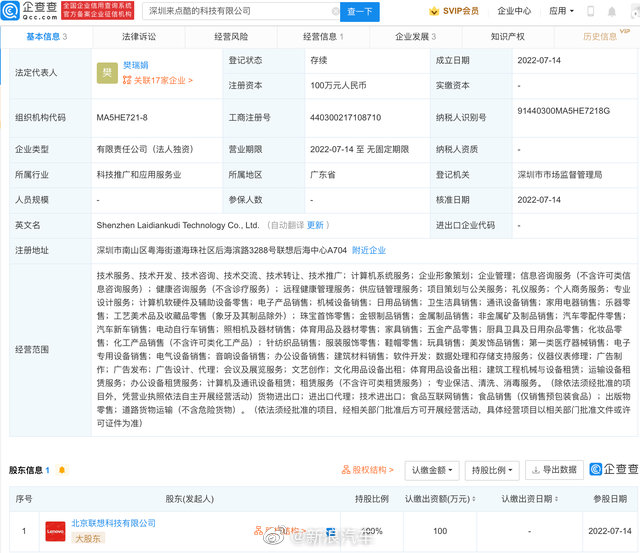The width and height of the screenshot is (640, 553).
Task: Click the download icon in 导出数据
Action: [536, 470]
